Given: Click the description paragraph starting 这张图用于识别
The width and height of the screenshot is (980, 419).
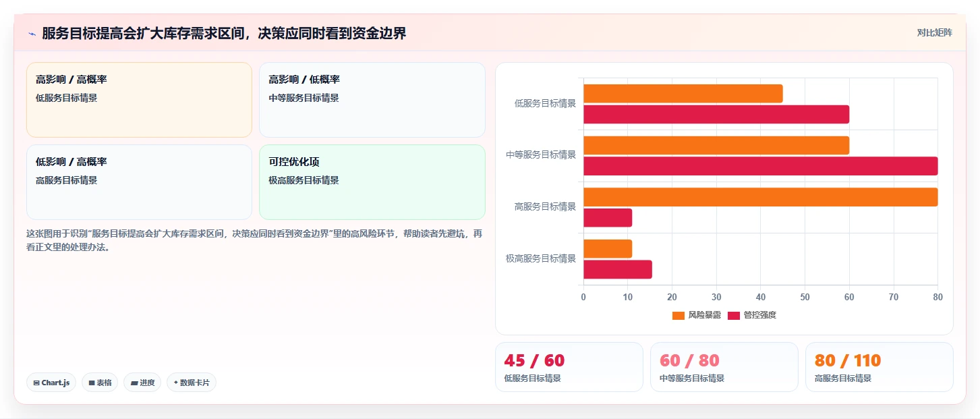Looking at the screenshot, I should [254, 240].
